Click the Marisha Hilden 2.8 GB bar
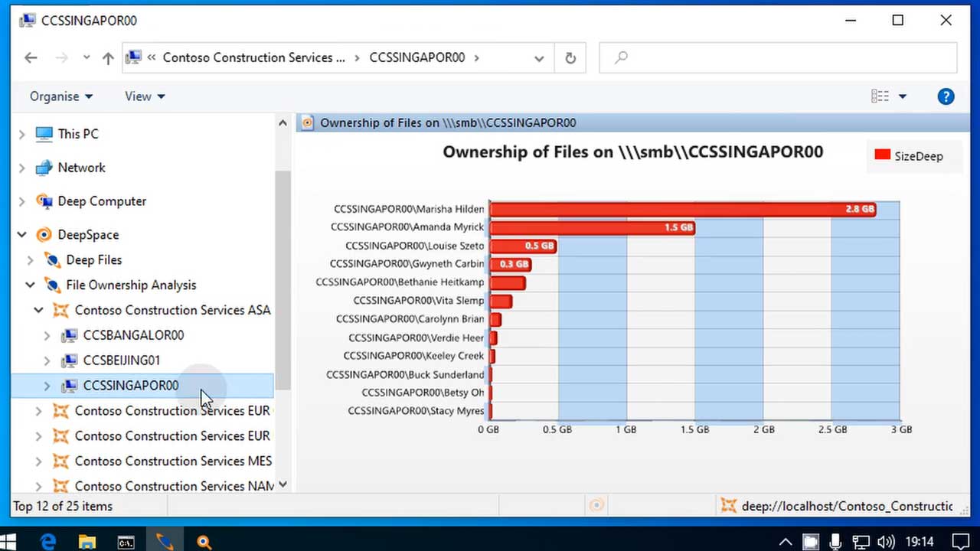 click(683, 209)
